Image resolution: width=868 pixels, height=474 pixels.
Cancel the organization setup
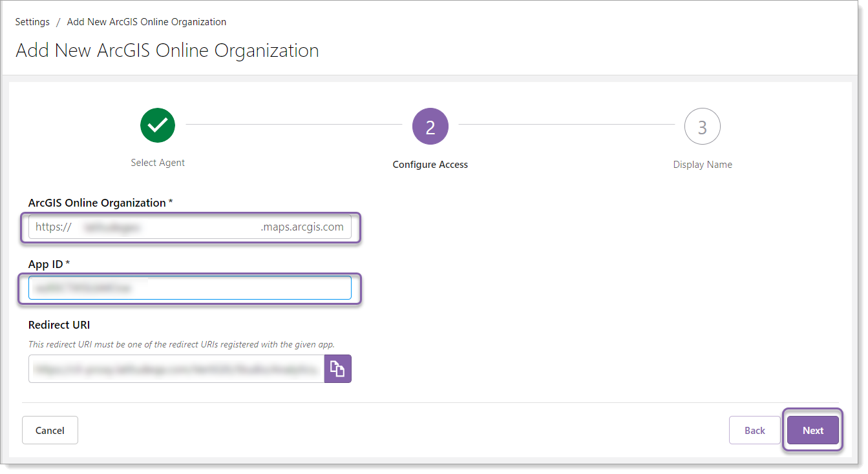[x=50, y=429]
